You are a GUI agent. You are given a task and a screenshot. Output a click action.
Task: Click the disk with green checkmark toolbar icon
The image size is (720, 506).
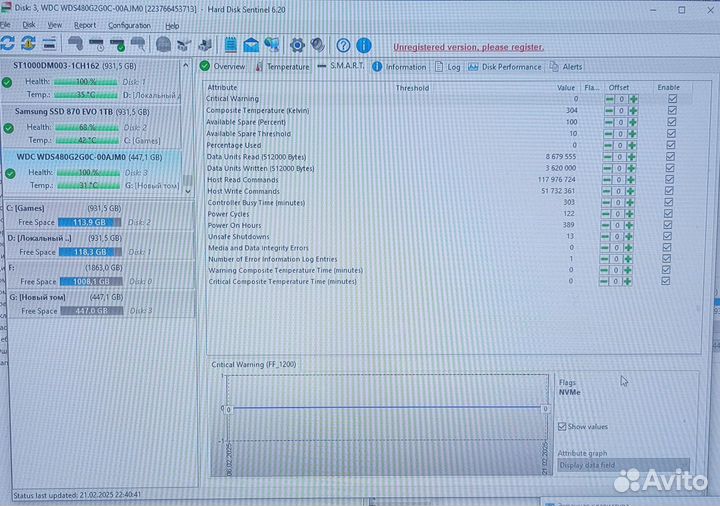(x=118, y=45)
